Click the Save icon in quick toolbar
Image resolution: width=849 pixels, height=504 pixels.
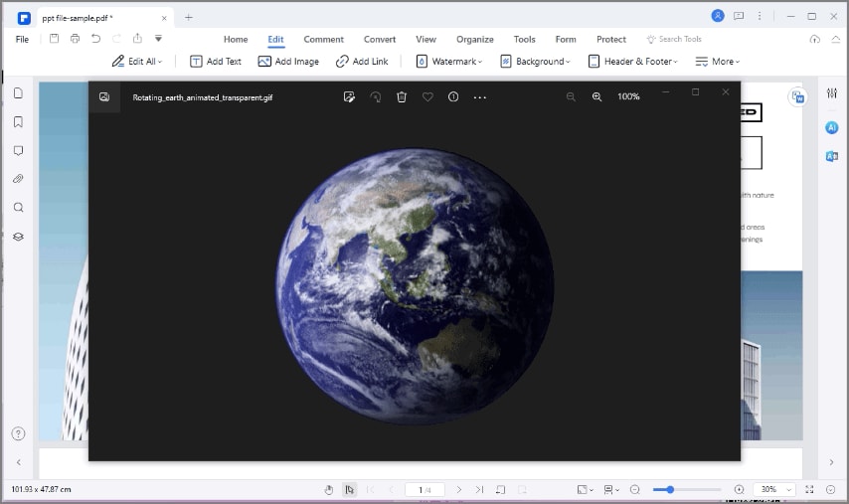54,39
